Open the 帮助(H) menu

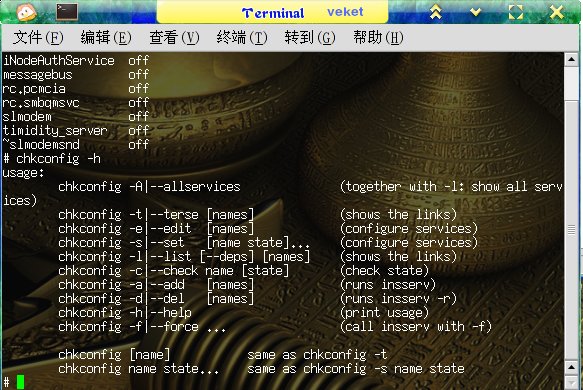coord(378,38)
